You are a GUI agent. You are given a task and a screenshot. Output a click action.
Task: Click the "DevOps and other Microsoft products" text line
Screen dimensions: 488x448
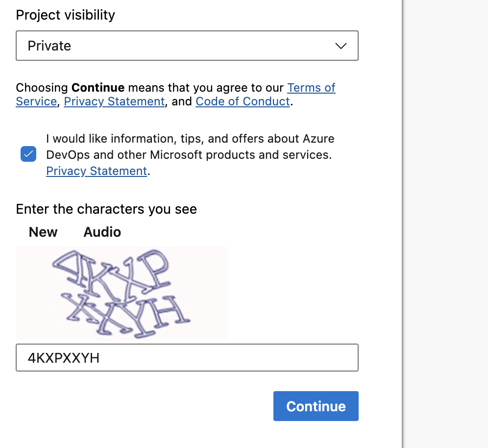point(189,155)
